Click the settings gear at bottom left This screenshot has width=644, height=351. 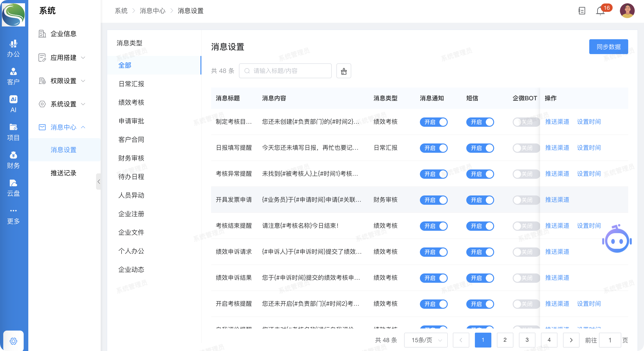click(13, 341)
